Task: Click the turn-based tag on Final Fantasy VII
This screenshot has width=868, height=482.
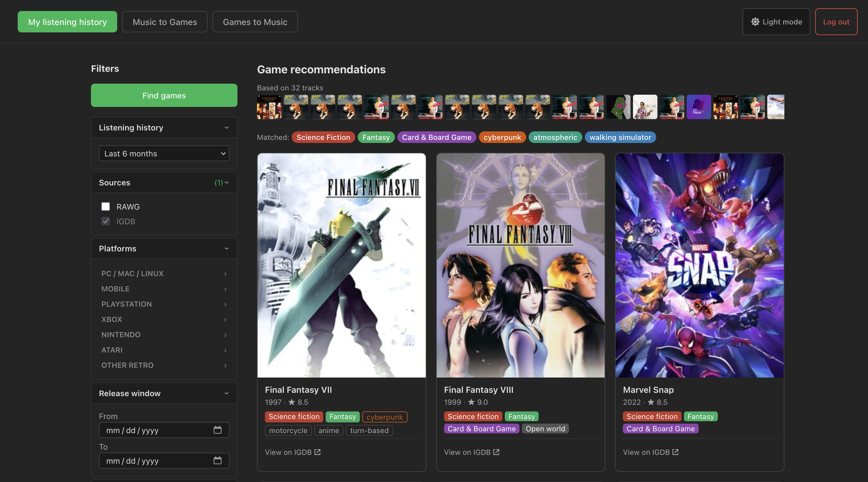Action: [369, 430]
